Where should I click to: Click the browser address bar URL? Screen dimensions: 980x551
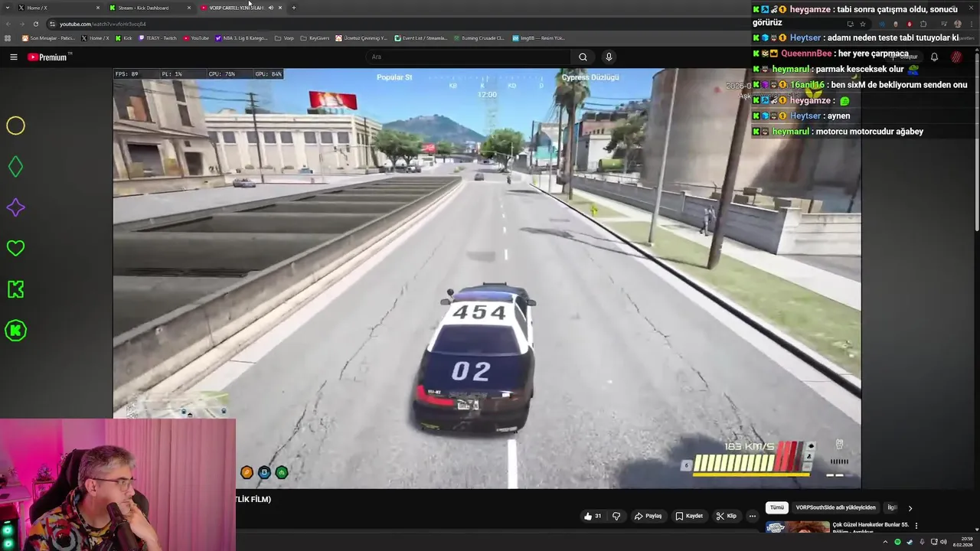[103, 24]
